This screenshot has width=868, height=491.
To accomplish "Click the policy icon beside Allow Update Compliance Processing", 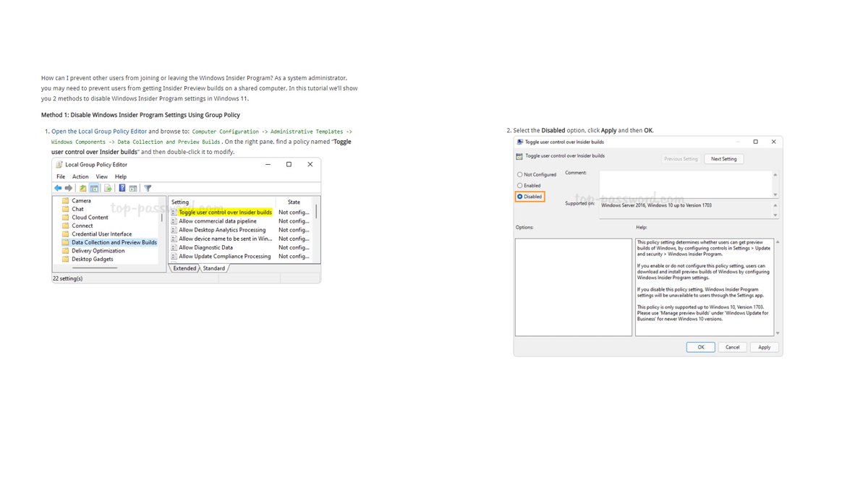I will tap(174, 256).
